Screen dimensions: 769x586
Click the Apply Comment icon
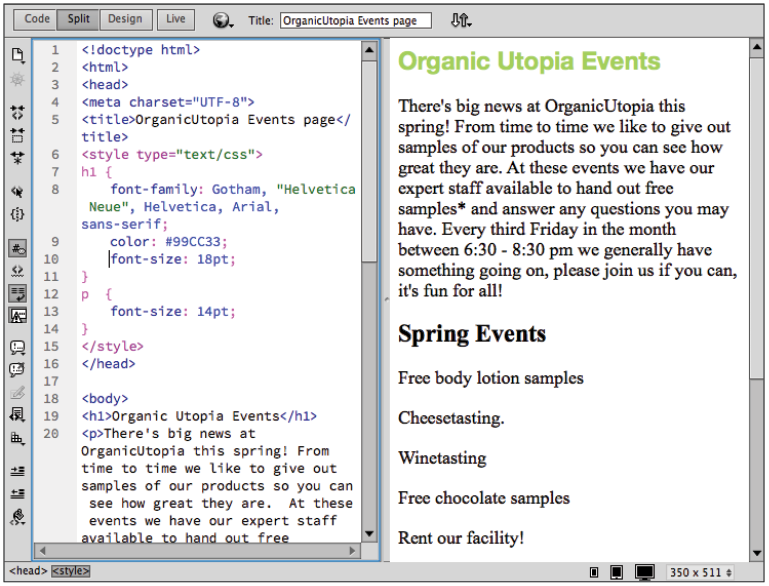(x=17, y=347)
